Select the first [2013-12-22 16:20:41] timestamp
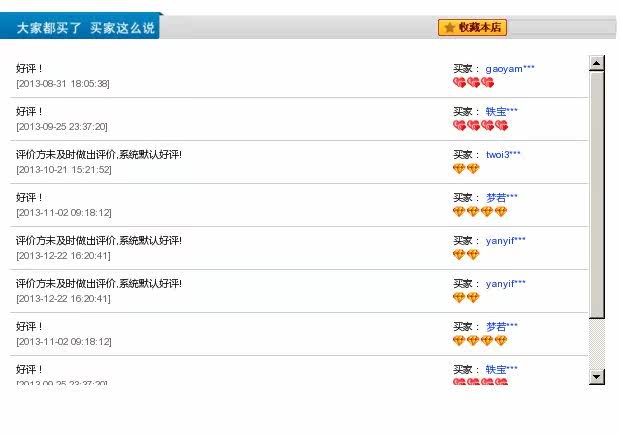 (x=63, y=256)
